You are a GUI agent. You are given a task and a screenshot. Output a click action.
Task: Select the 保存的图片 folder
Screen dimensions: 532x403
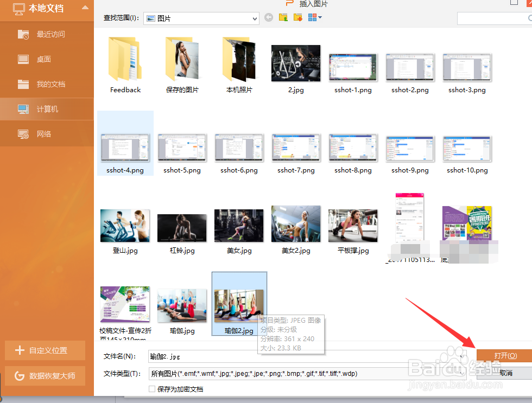(x=182, y=65)
